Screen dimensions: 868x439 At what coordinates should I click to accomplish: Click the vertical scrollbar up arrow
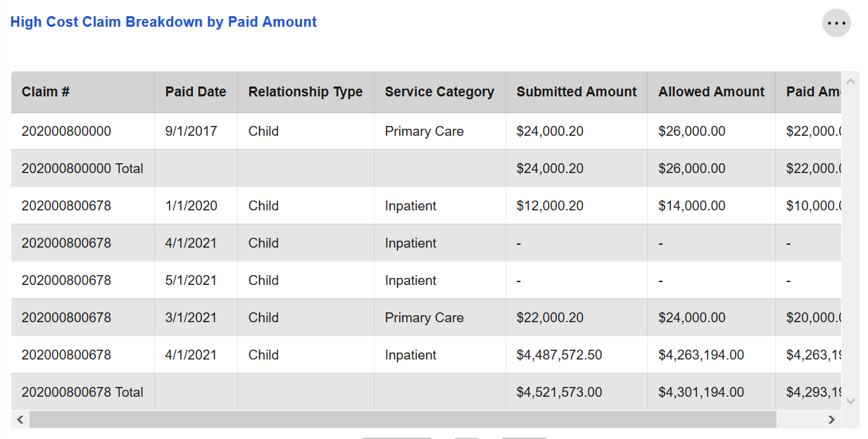(850, 82)
